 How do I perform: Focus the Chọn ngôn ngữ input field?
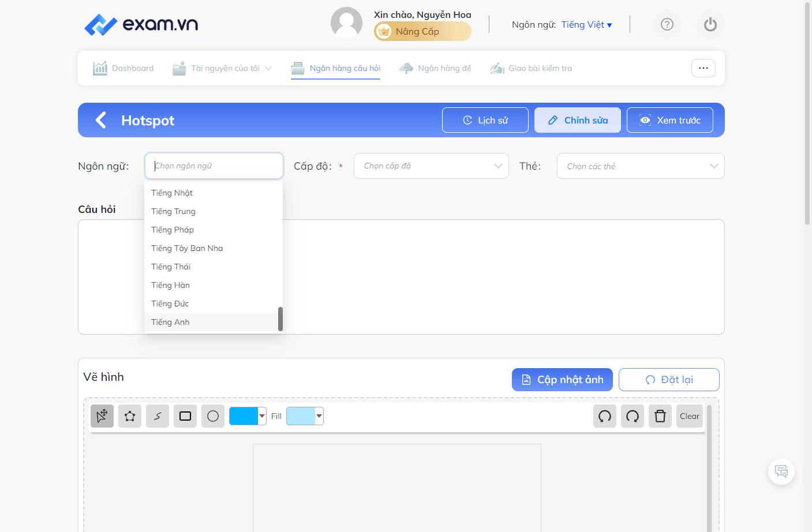(214, 166)
